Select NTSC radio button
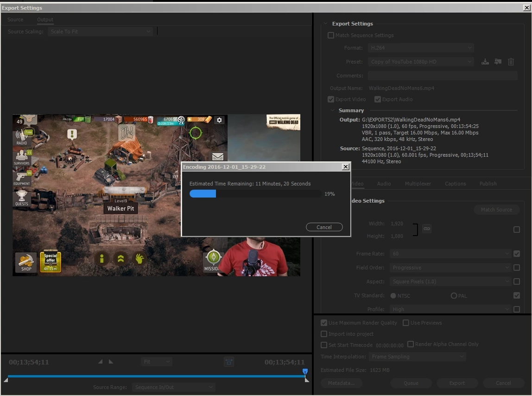This screenshot has height=396, width=532. [x=393, y=296]
